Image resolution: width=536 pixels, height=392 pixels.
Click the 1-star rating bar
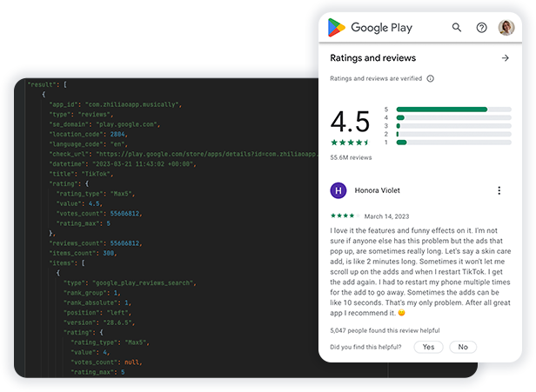click(453, 143)
